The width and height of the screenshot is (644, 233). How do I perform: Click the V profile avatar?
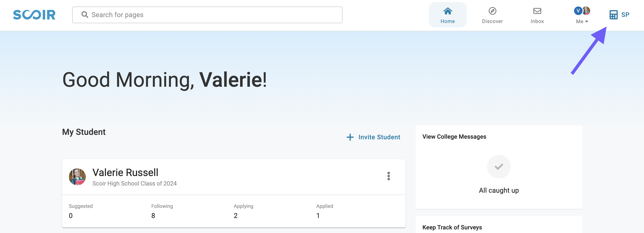point(578,11)
